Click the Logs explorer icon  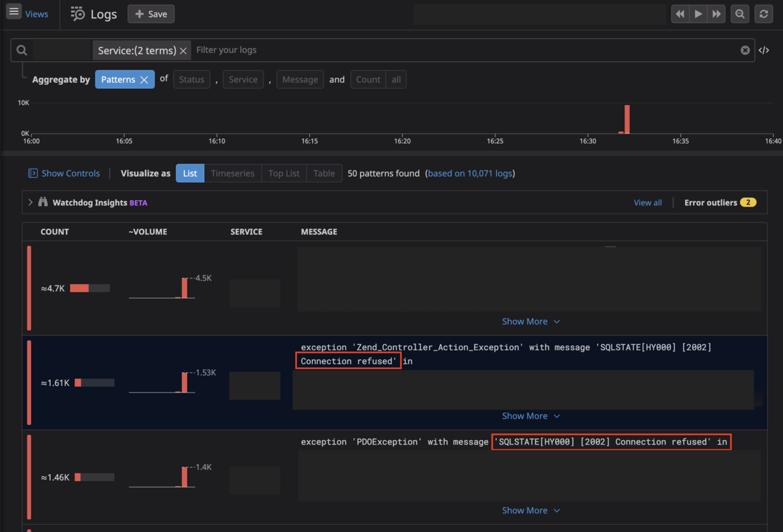pos(78,14)
